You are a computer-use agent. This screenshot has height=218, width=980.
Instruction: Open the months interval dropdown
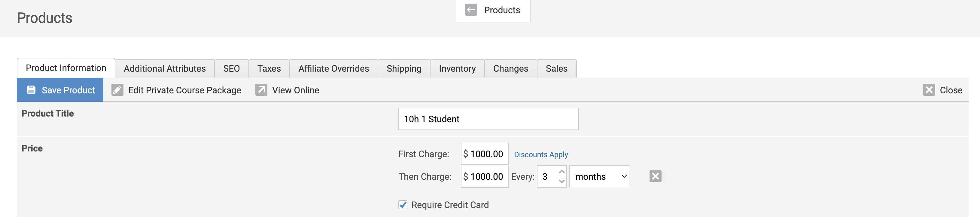[599, 176]
